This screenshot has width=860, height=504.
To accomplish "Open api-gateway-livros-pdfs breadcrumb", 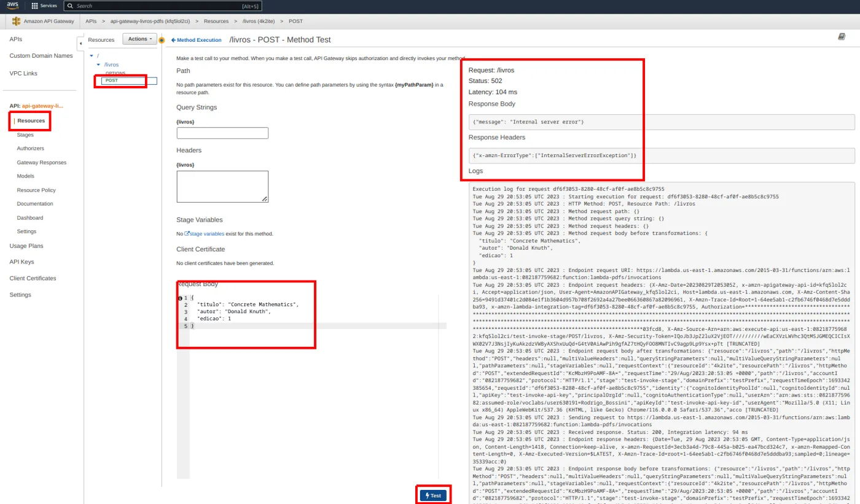I will click(x=150, y=21).
